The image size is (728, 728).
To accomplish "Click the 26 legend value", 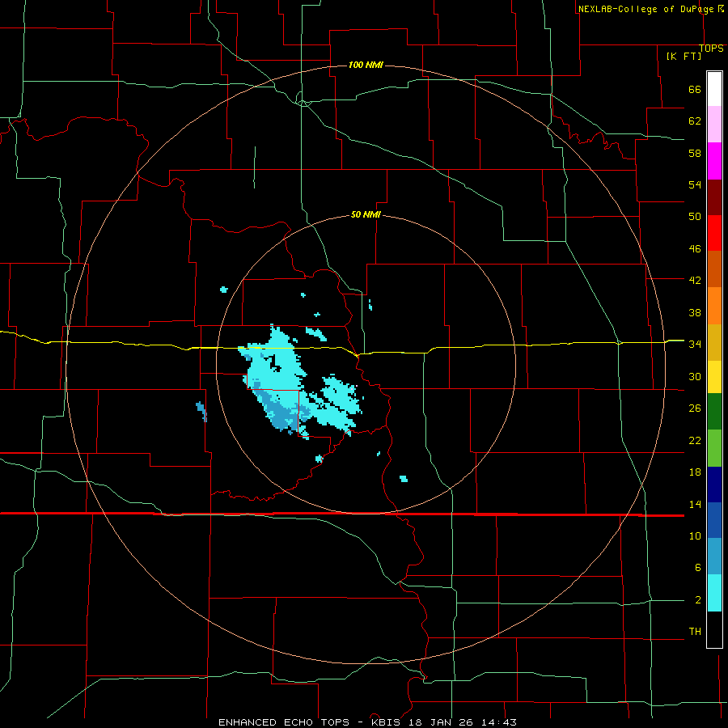I will point(695,408).
